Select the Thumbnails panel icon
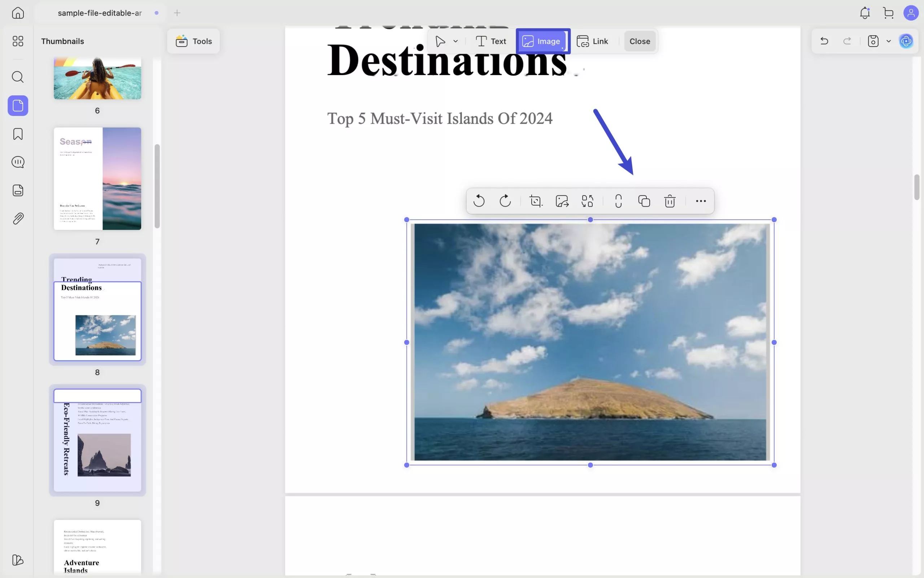This screenshot has height=578, width=924. coord(18,105)
